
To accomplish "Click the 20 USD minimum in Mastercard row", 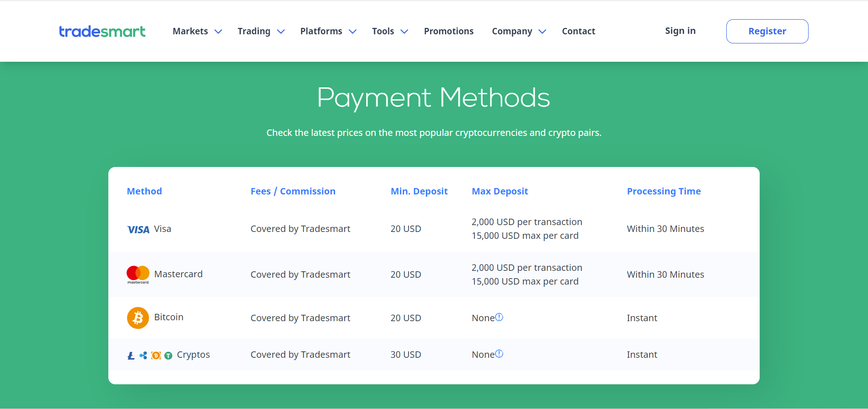I will (x=406, y=274).
